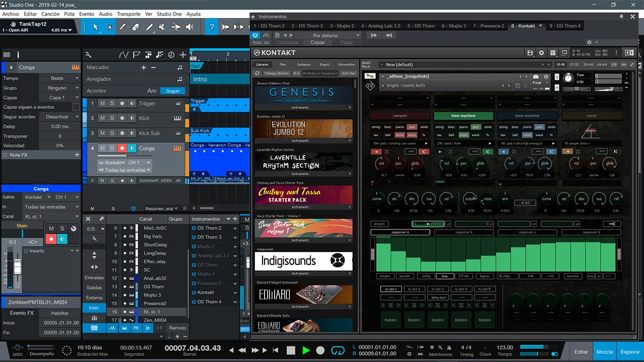The image size is (644, 362).
Task: Open the track inspector info icon
Action: (18, 55)
